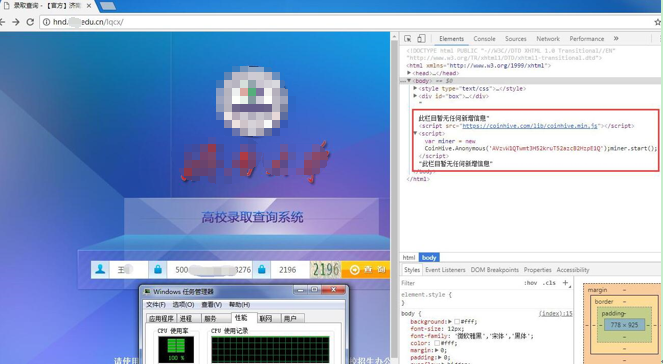
Task: Click the name input field containing 王
Action: 129,270
